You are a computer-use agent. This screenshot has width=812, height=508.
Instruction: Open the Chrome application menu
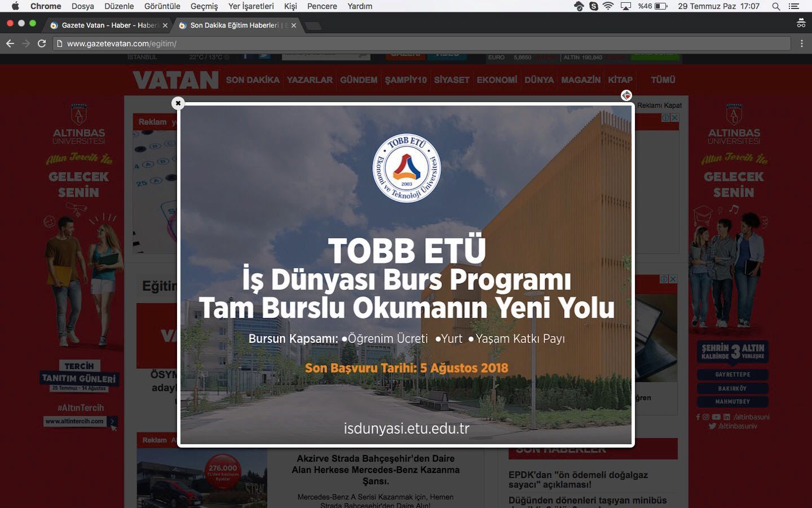[46, 6]
